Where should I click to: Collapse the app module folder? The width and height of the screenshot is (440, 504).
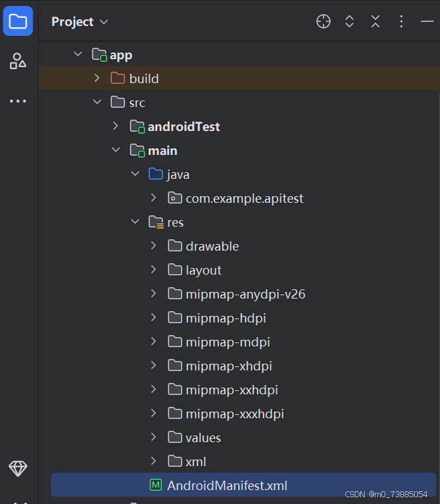[x=78, y=55]
